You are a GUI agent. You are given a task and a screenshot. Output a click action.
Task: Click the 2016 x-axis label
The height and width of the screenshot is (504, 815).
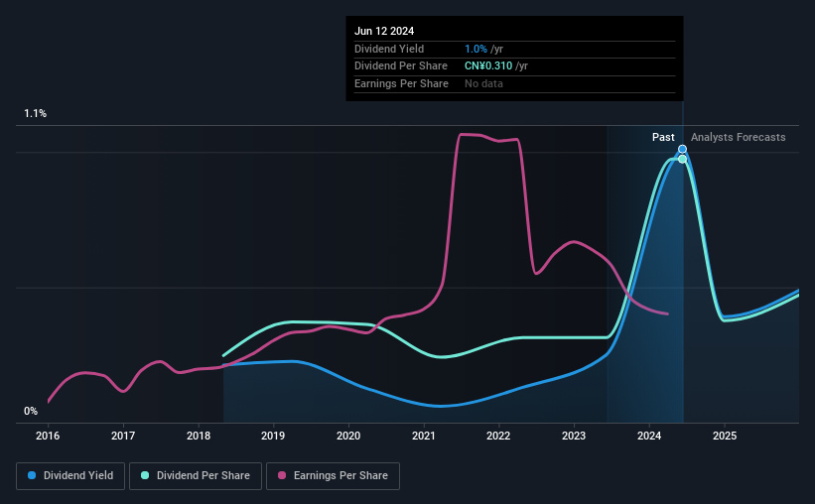(48, 436)
